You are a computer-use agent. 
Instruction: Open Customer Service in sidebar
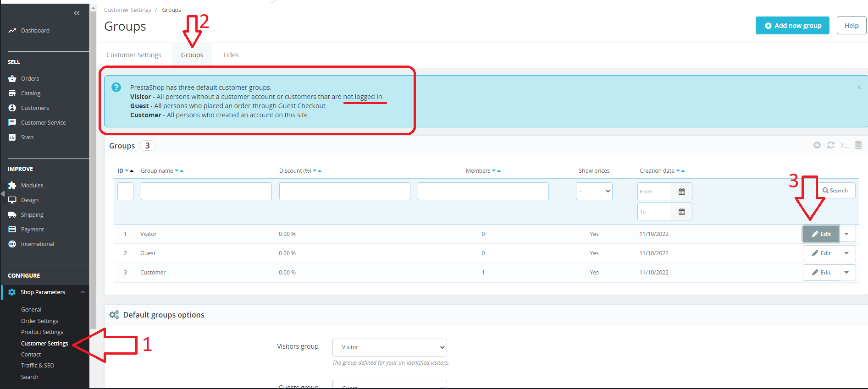coord(44,123)
